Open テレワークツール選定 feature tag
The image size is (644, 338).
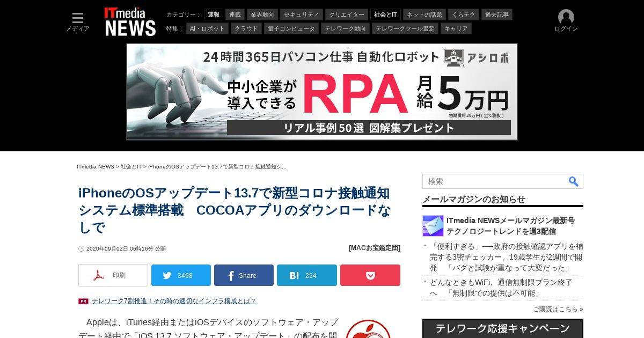pyautogui.click(x=405, y=28)
